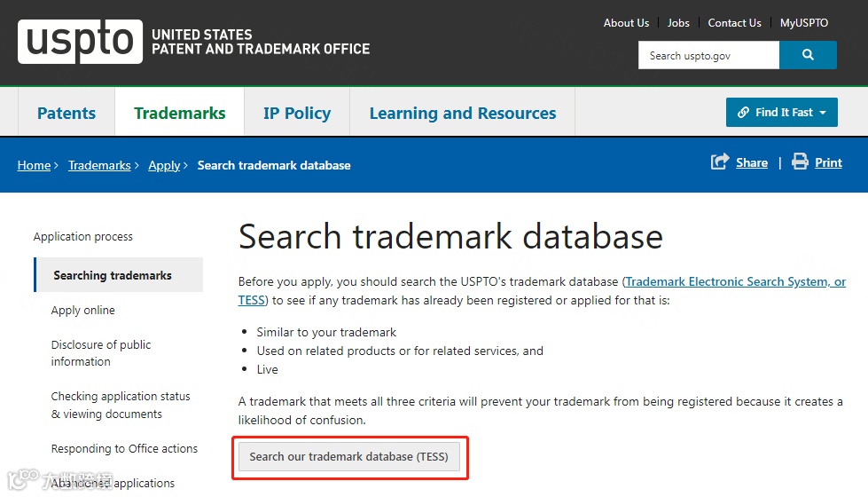The width and height of the screenshot is (868, 497).
Task: Open Learning and Resources menu
Action: [462, 113]
